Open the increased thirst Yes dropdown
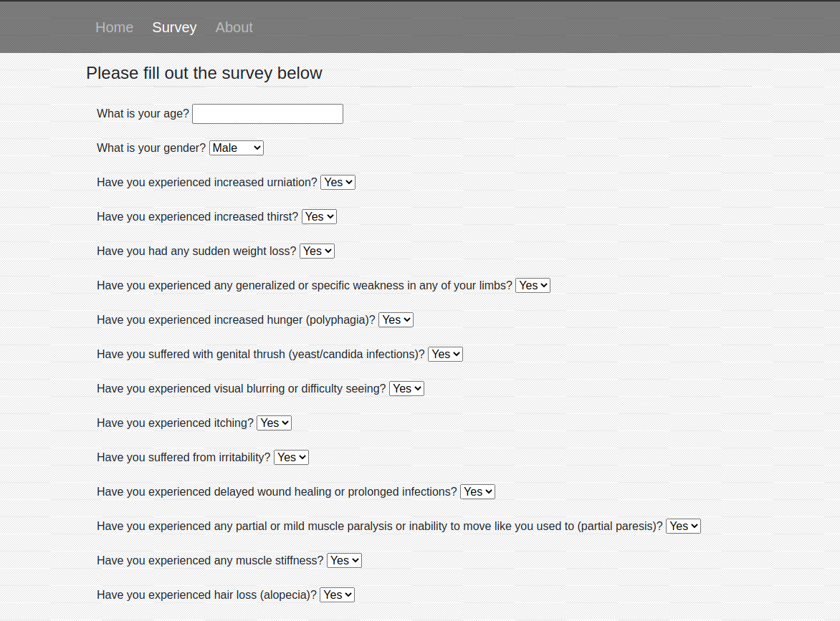Viewport: 840px width, 621px height. tap(319, 217)
